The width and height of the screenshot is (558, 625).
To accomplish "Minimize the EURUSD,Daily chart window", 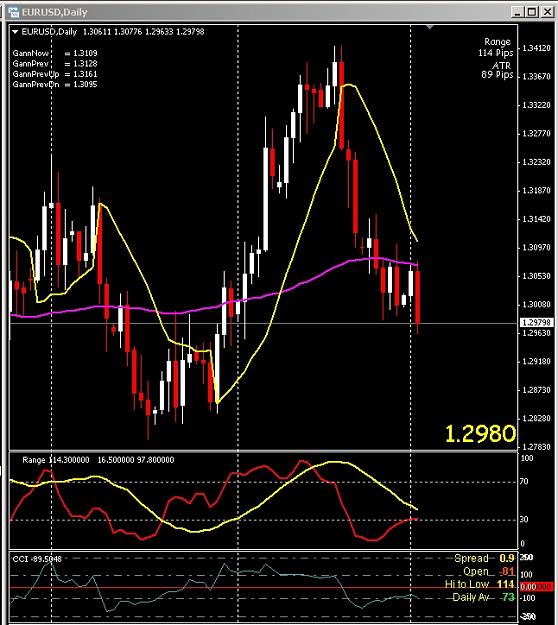I will tap(517, 12).
